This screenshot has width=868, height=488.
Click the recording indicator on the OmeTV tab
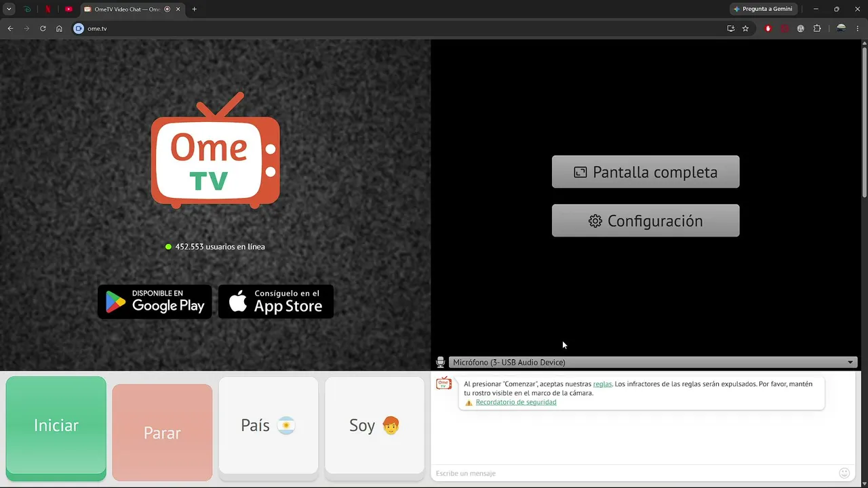click(x=167, y=9)
